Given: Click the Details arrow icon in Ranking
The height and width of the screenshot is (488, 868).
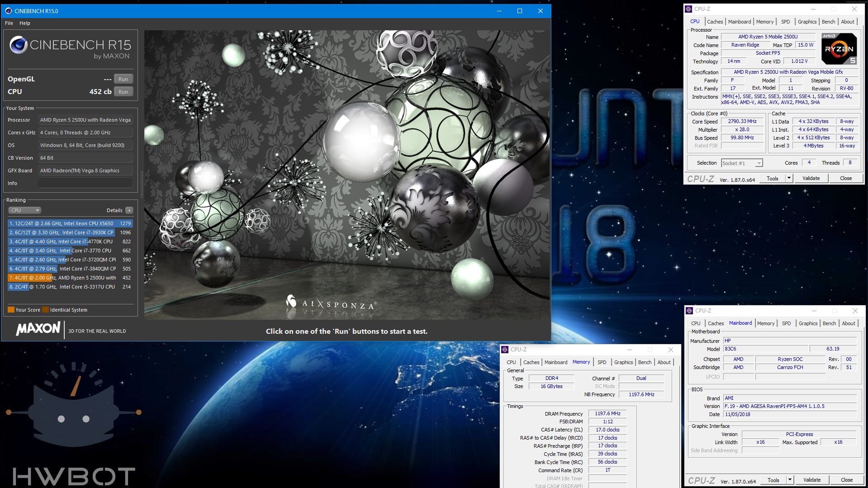Looking at the screenshot, I should click(129, 210).
